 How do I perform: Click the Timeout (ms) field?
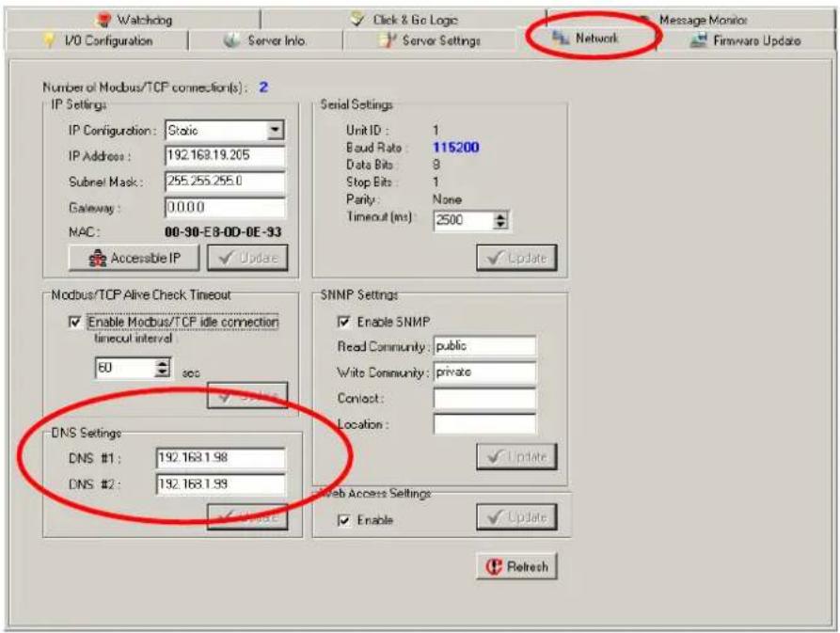[464, 220]
